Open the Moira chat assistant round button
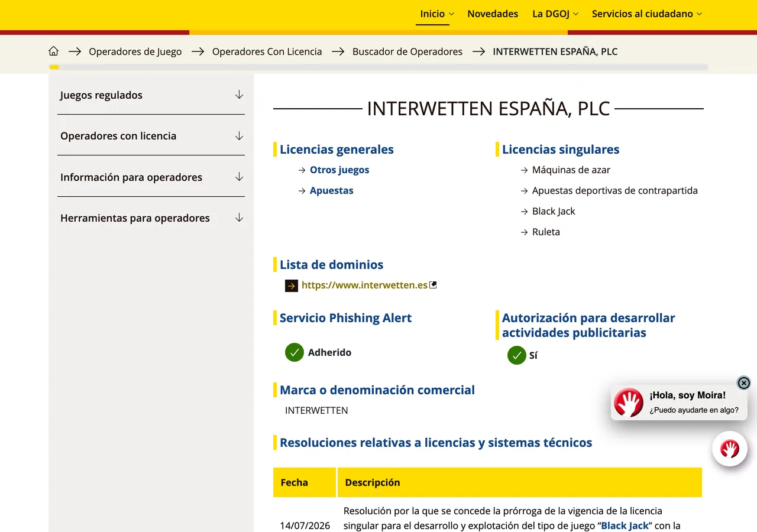This screenshot has width=757, height=532. pyautogui.click(x=730, y=449)
